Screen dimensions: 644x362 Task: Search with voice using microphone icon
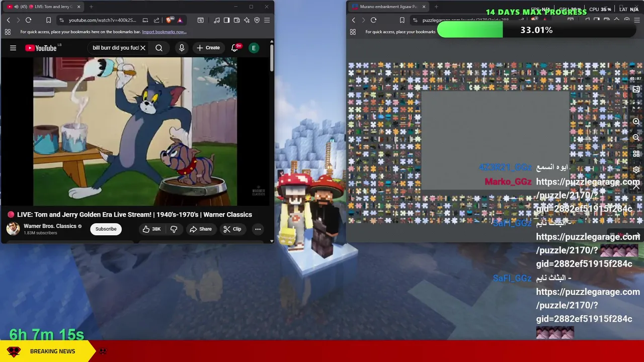point(182,48)
